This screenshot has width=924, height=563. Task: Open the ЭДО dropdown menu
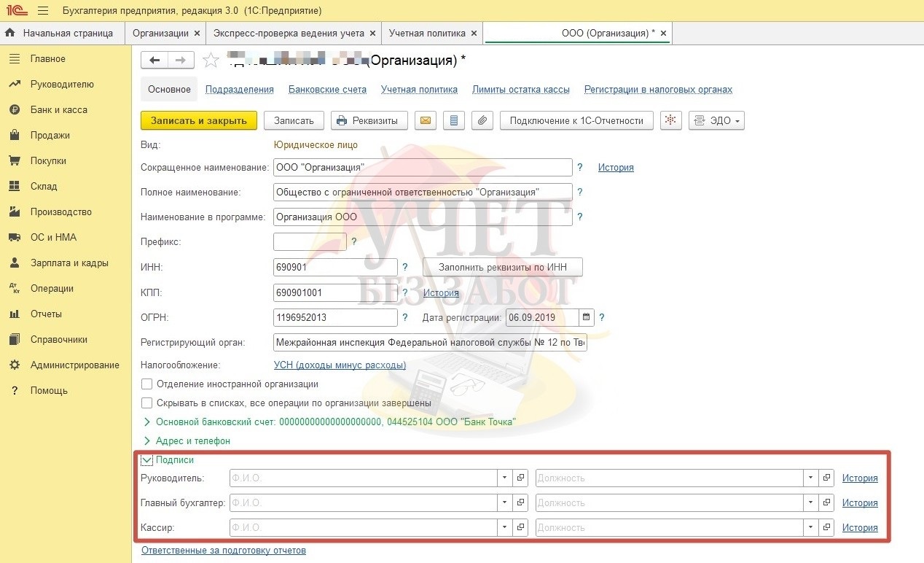point(716,121)
